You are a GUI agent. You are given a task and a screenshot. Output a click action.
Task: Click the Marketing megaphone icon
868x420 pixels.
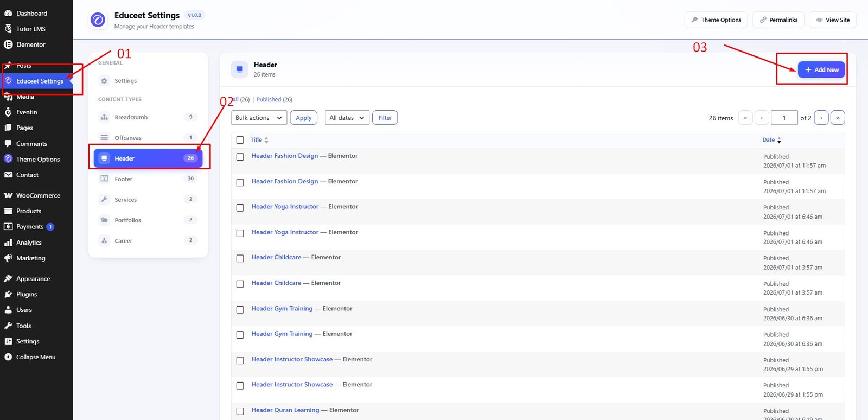8,258
